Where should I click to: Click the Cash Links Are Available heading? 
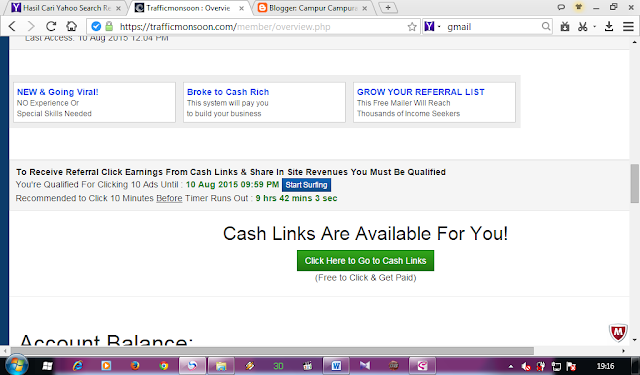click(365, 234)
